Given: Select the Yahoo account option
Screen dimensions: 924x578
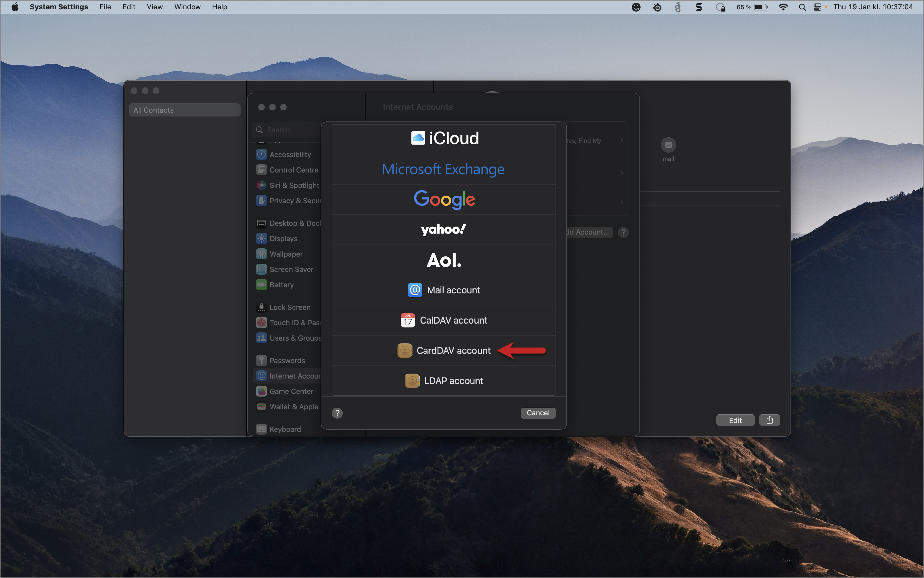Looking at the screenshot, I should point(444,230).
